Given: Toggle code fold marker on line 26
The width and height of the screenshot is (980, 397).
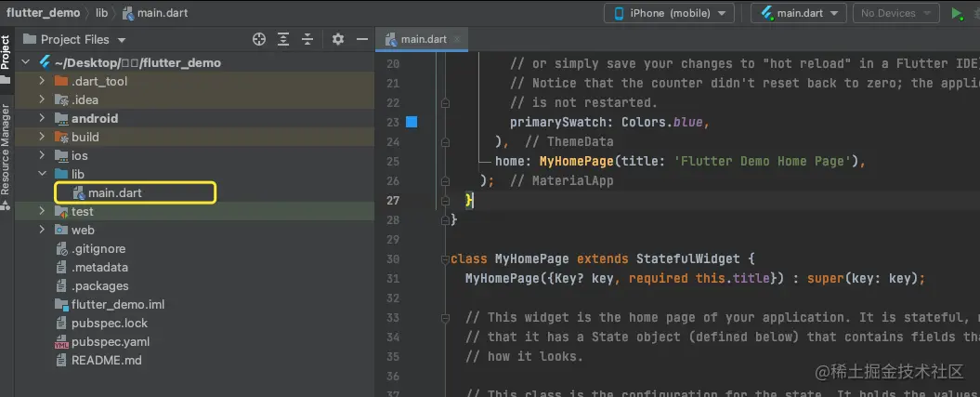Looking at the screenshot, I should (446, 180).
